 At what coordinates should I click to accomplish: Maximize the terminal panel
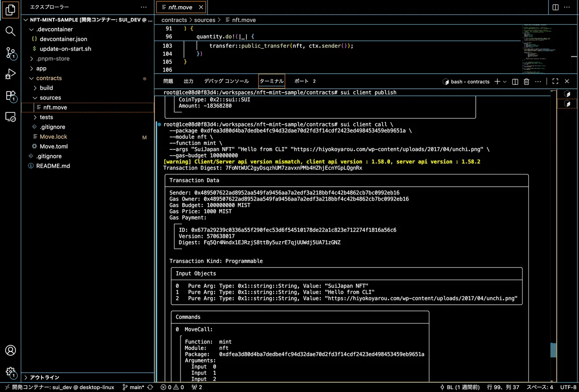555,81
